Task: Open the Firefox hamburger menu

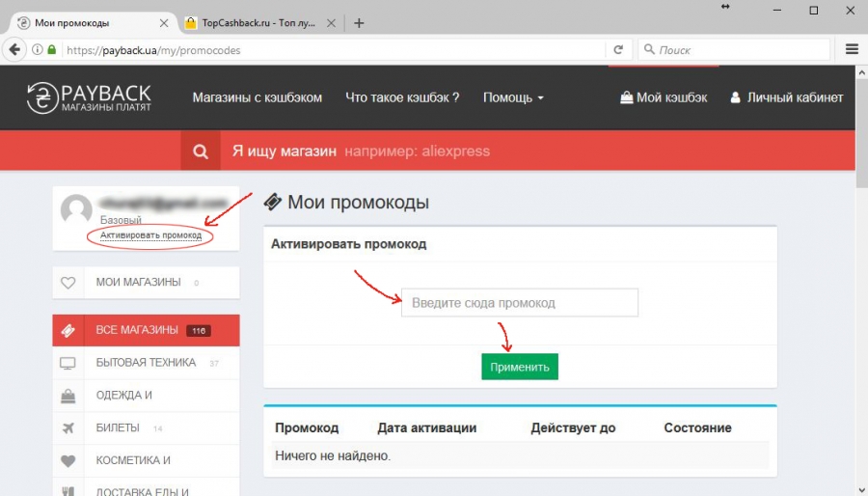Action: [852, 49]
